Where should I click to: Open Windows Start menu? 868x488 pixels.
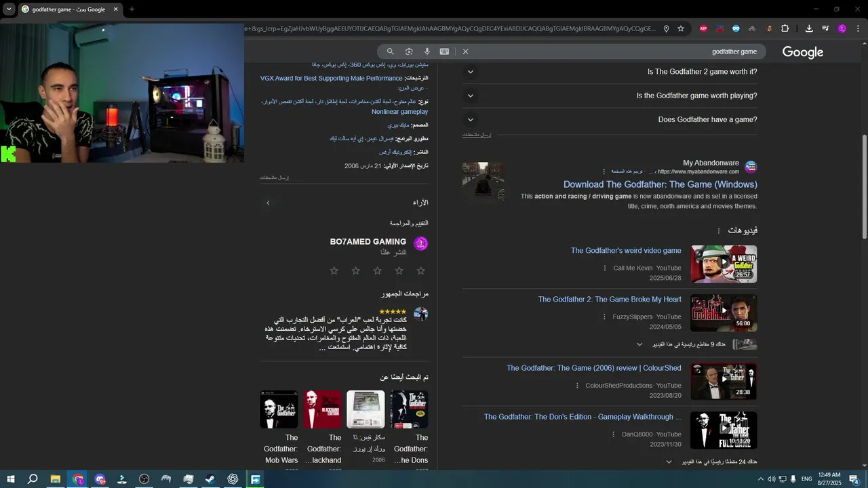tap(11, 479)
